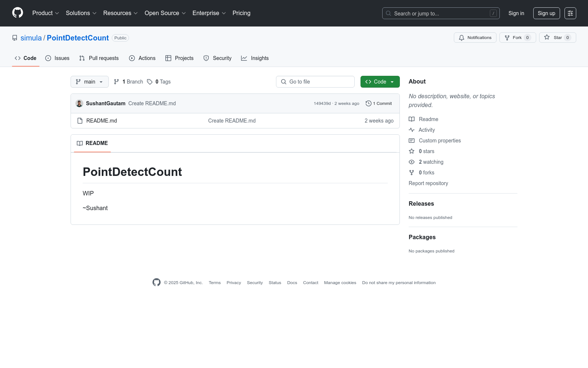Open SushantGautam author link
The height and width of the screenshot is (368, 588).
tap(106, 103)
